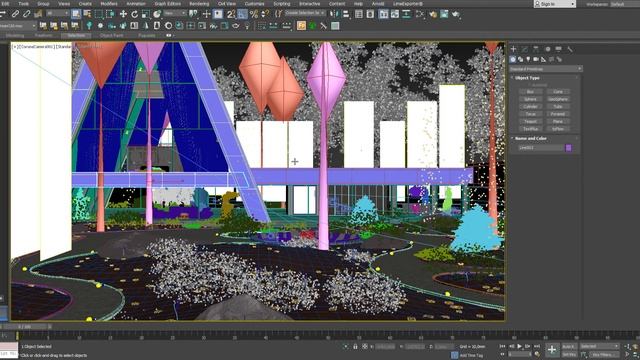Click the Cylinder primitive button

point(530,107)
